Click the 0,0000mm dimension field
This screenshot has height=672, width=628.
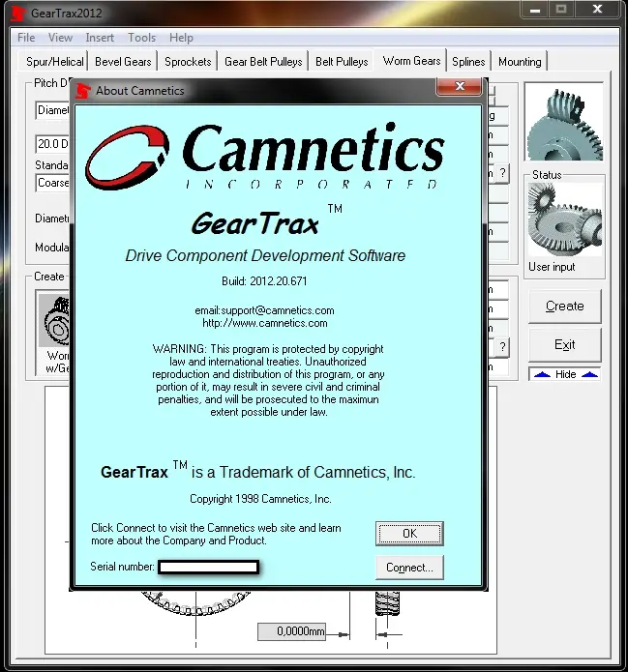click(291, 631)
